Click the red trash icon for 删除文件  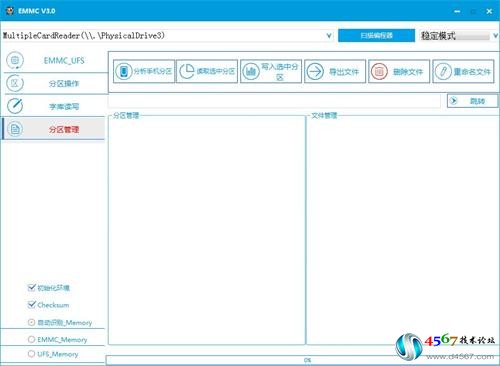379,71
